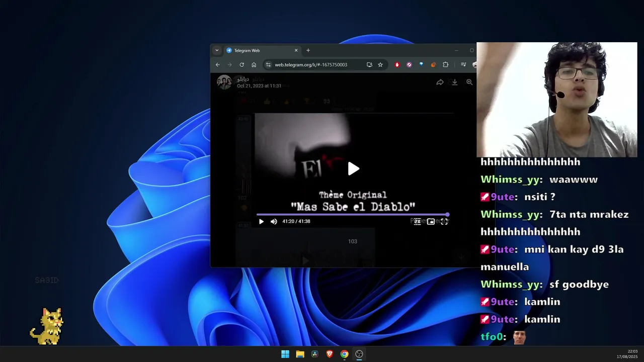The width and height of the screenshot is (644, 362).
Task: Click the purple video progress bar
Action: [x=352, y=215]
